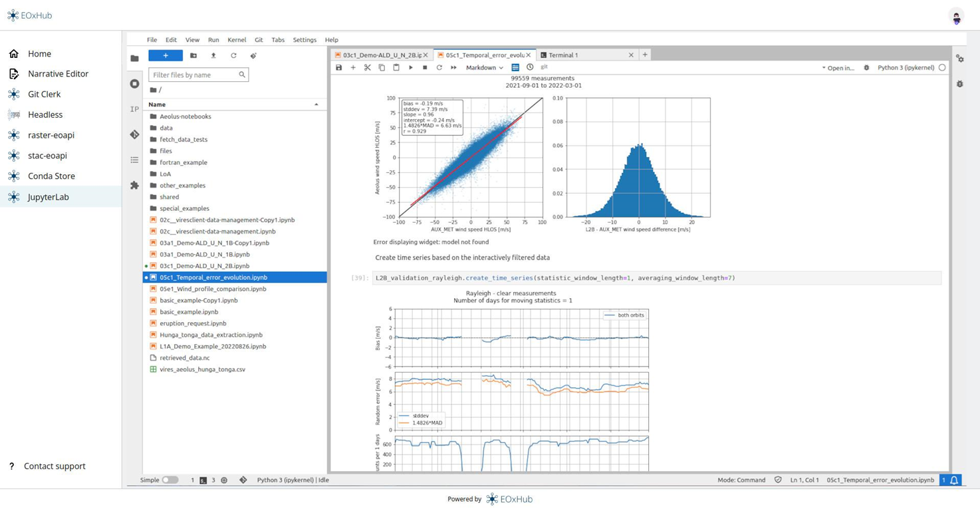Image resolution: width=980 pixels, height=509 pixels.
Task: Open the Kernel menu
Action: 236,40
